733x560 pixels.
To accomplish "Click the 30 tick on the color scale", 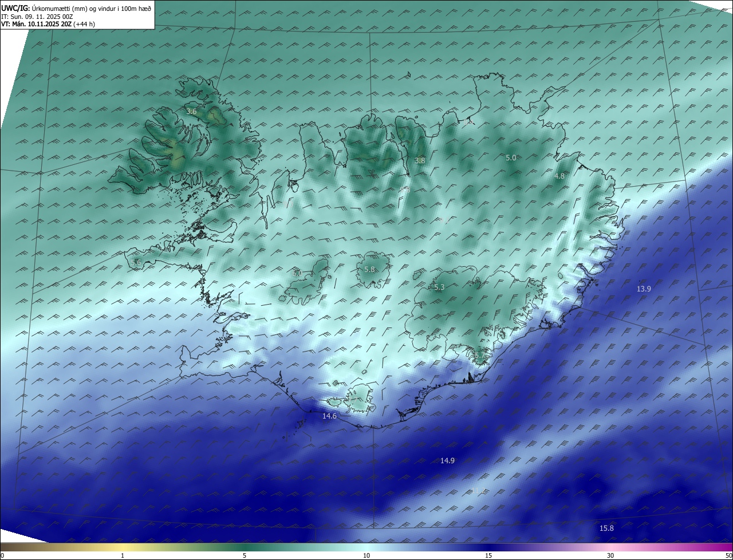I will tap(610, 555).
